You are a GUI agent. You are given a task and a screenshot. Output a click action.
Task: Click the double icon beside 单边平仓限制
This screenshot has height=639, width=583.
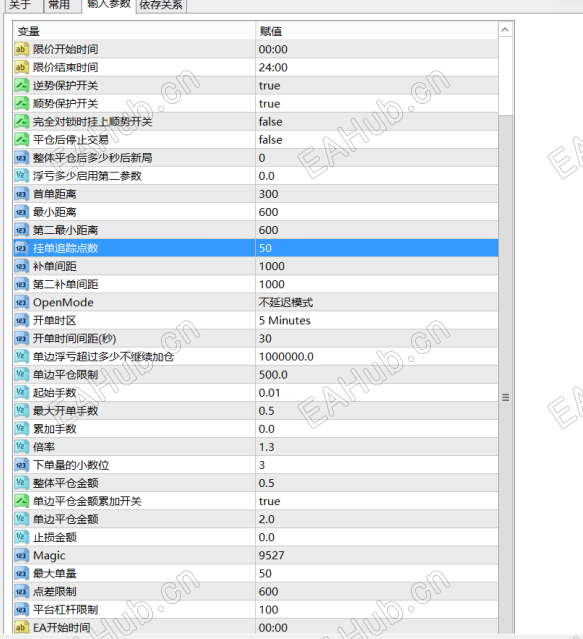[x=21, y=375]
